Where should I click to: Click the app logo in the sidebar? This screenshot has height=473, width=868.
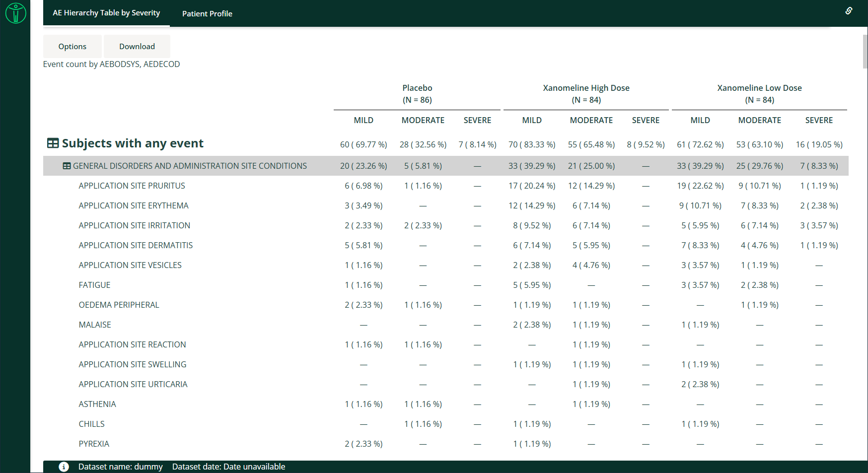tap(15, 13)
